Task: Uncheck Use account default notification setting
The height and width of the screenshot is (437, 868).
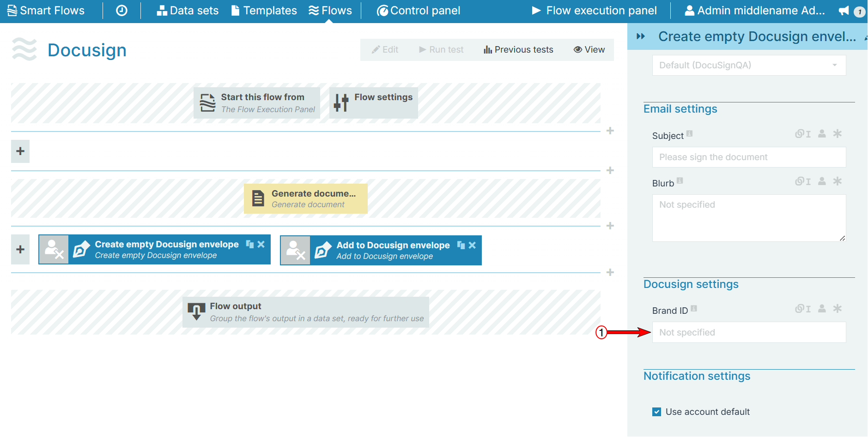Action: point(656,412)
